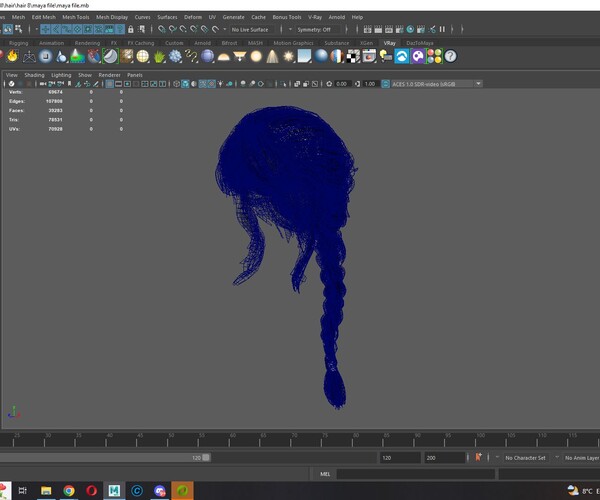Open the Mesh Tools menu

click(x=75, y=17)
